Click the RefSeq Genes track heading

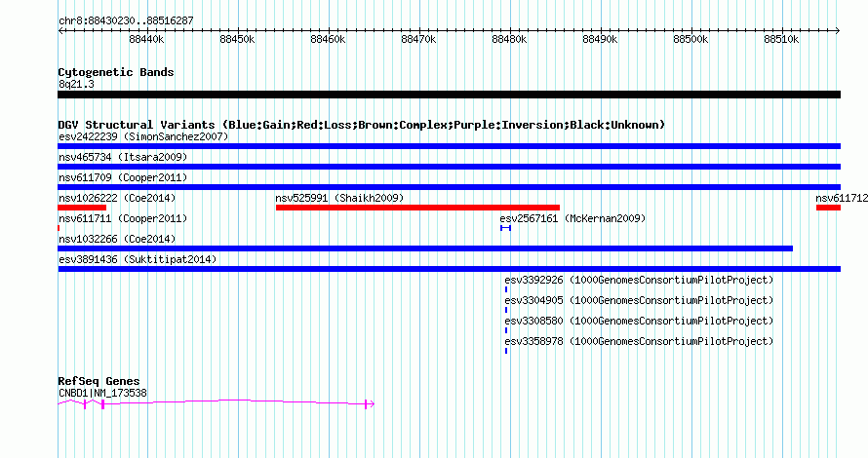click(x=99, y=381)
